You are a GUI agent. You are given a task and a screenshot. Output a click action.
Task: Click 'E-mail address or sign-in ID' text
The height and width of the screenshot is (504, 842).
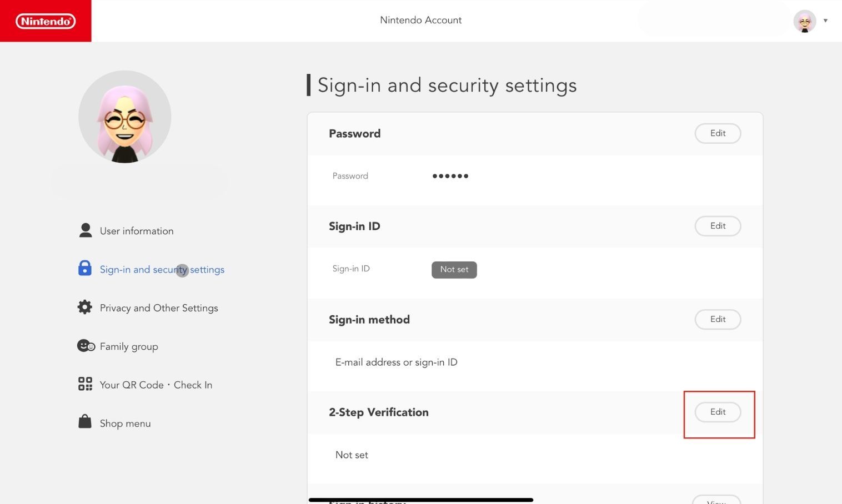397,362
